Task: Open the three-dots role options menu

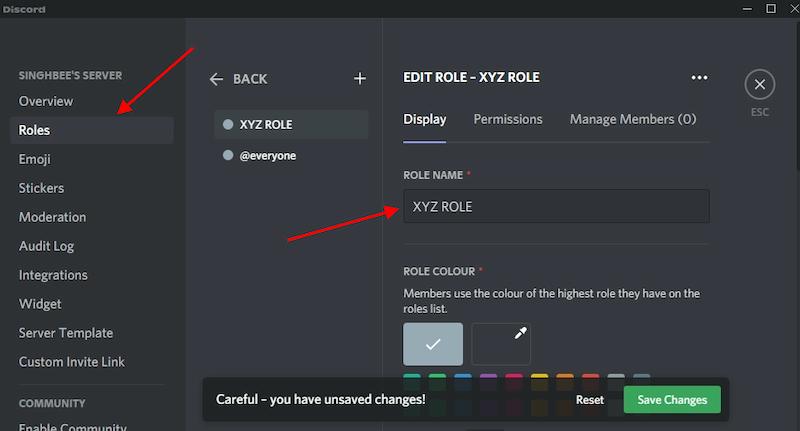Action: pyautogui.click(x=699, y=78)
